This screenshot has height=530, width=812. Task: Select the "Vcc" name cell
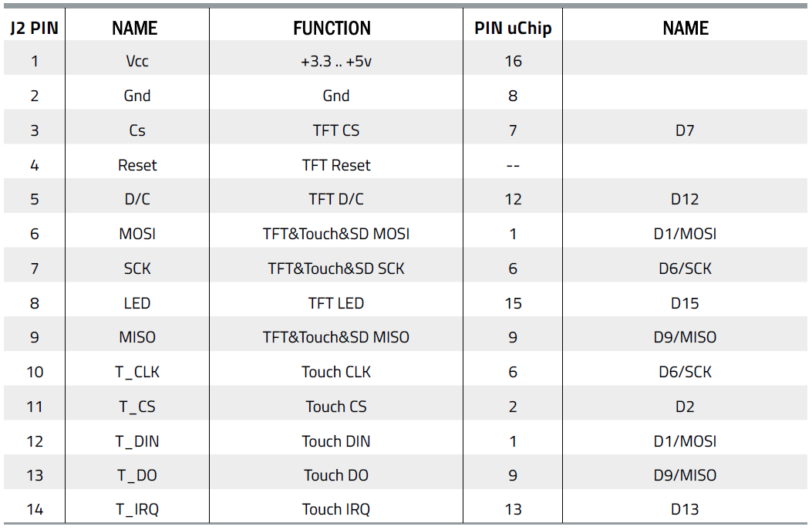pyautogui.click(x=137, y=61)
